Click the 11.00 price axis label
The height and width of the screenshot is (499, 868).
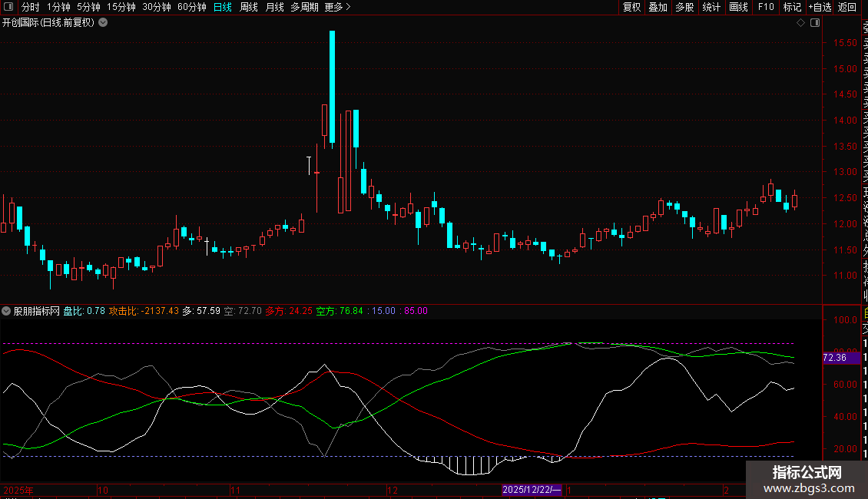click(x=845, y=276)
